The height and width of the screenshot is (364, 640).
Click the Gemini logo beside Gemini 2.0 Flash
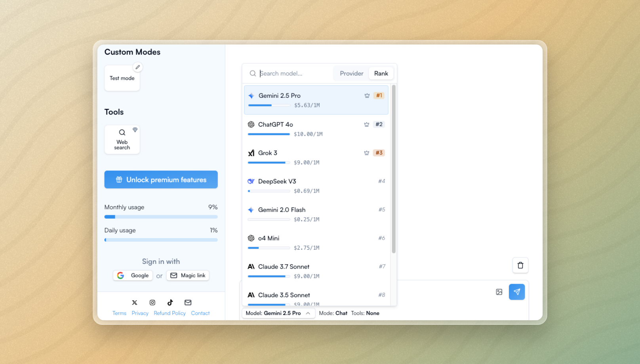[x=251, y=210]
